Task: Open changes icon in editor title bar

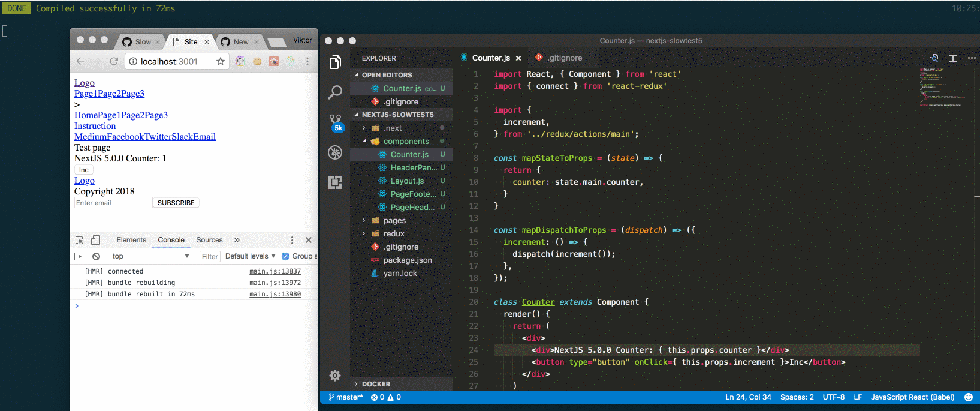Action: [x=934, y=58]
